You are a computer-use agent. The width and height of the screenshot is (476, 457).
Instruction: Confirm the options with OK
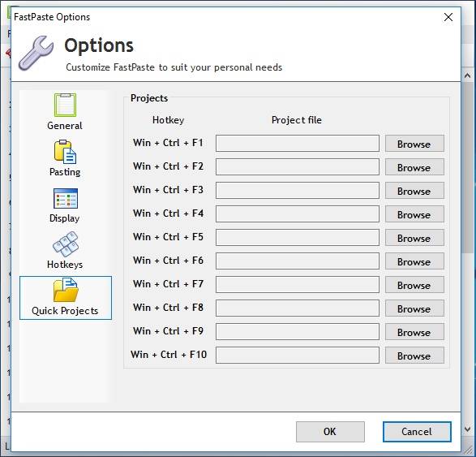pos(330,432)
